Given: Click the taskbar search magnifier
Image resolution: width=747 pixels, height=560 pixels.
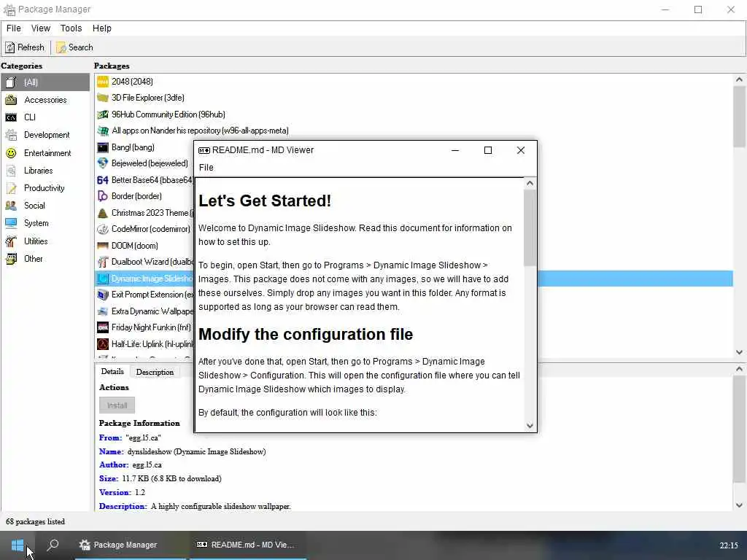Looking at the screenshot, I should pyautogui.click(x=53, y=545).
